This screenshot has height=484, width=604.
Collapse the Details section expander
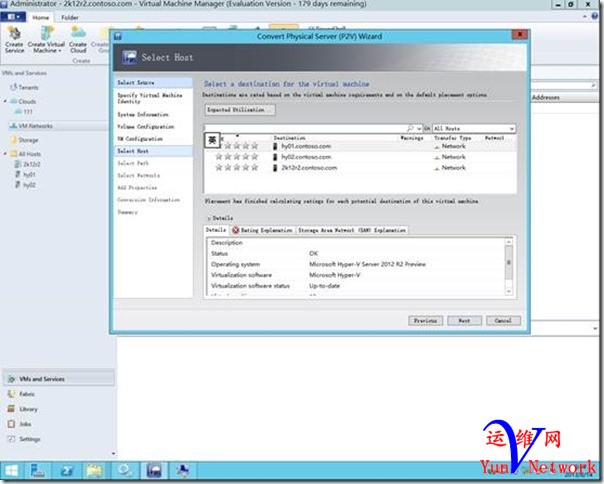209,218
